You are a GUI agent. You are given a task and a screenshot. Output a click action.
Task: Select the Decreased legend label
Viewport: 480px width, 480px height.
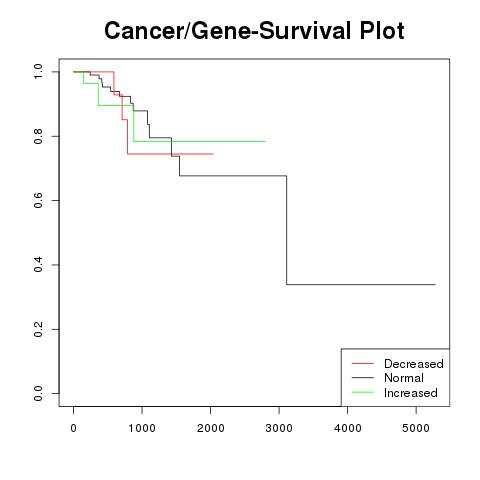414,364
